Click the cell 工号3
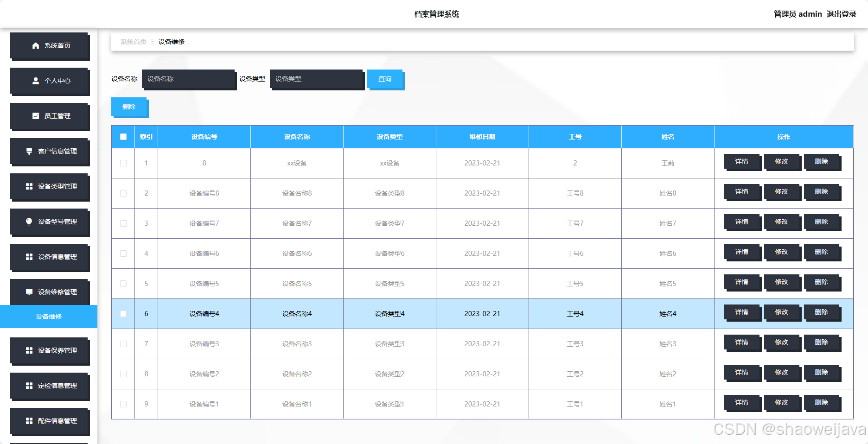This screenshot has height=444, width=868. pos(575,344)
